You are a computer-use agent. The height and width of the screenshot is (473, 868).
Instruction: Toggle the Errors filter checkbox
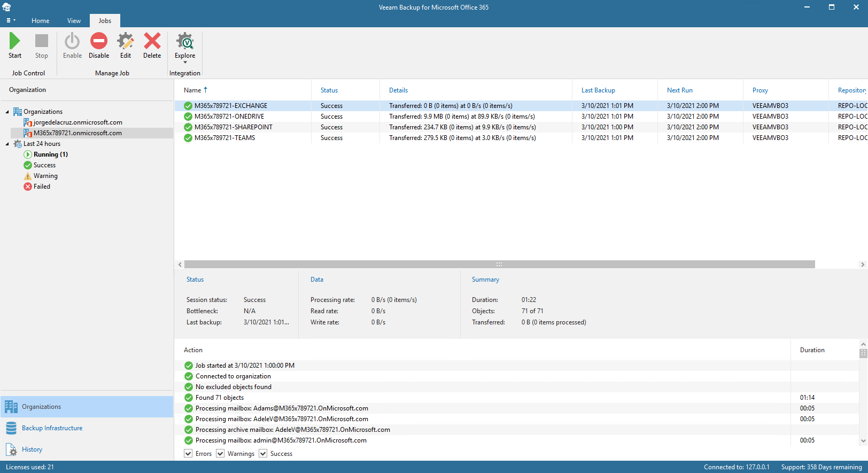[188, 454]
